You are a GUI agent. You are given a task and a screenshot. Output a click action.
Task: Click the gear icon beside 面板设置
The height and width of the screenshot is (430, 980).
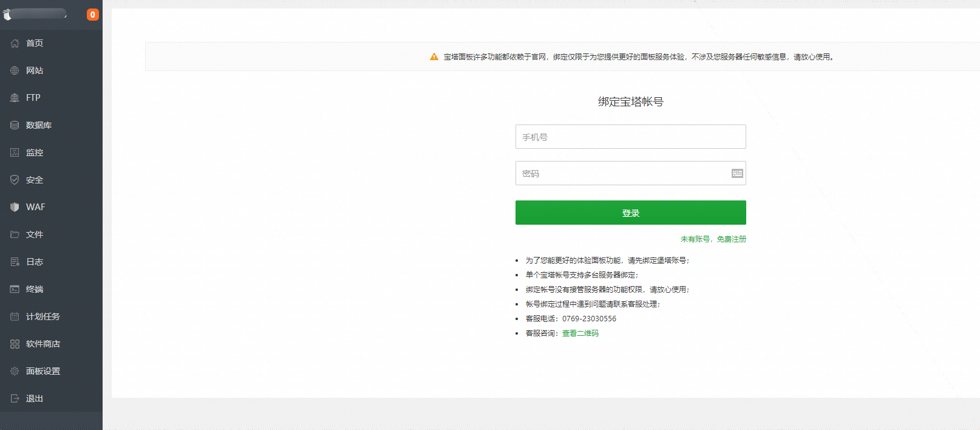tap(15, 371)
